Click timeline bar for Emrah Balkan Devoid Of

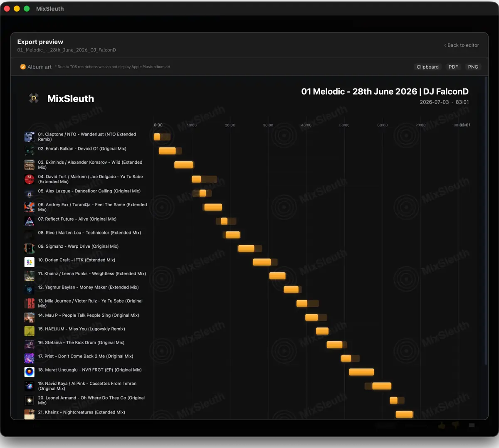[x=167, y=150]
